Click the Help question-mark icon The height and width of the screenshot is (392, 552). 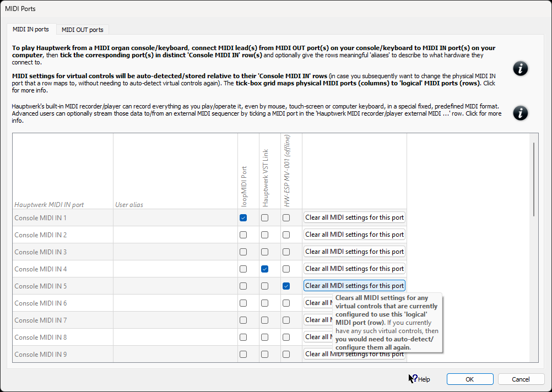[413, 379]
